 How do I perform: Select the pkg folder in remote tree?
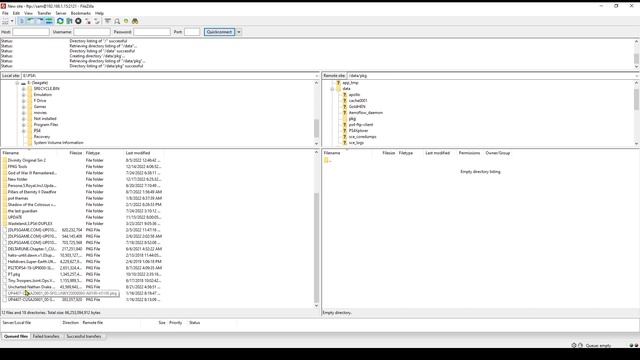352,119
